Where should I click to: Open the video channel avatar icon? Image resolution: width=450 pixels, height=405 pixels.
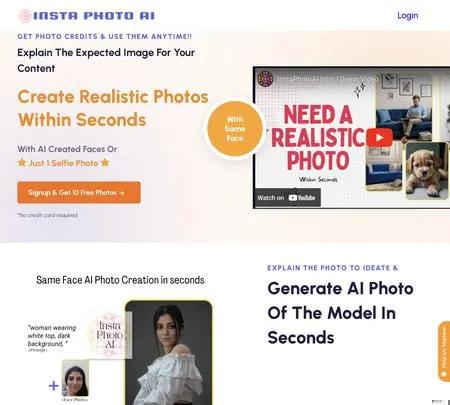[265, 79]
